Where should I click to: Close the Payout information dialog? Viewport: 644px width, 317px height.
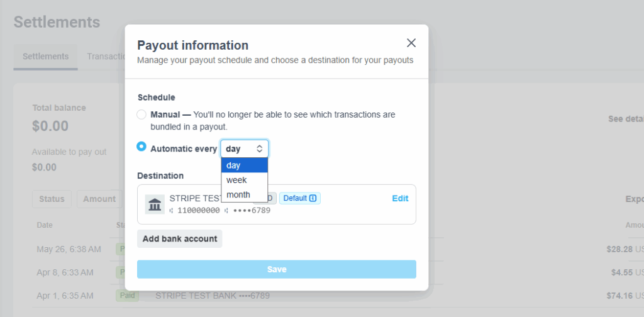[x=411, y=43]
